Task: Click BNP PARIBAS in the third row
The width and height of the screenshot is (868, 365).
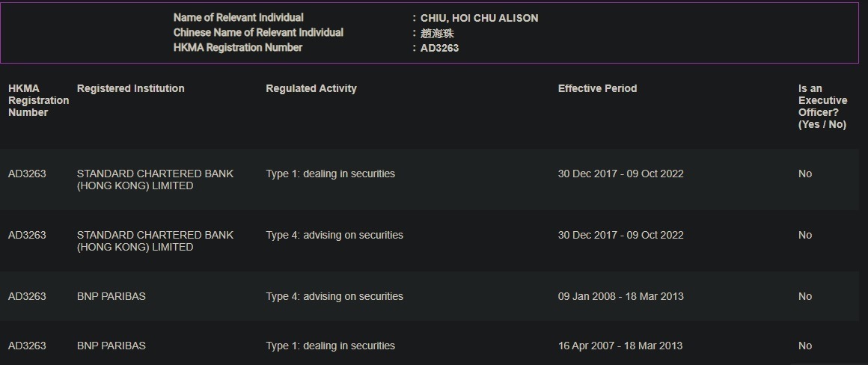Action: [x=111, y=296]
